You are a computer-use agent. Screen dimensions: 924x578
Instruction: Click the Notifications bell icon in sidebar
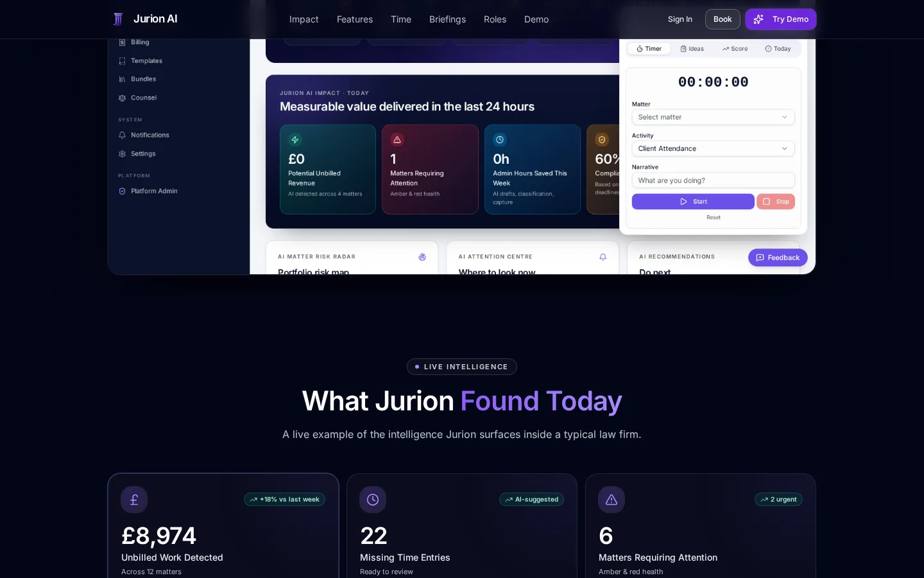(122, 136)
